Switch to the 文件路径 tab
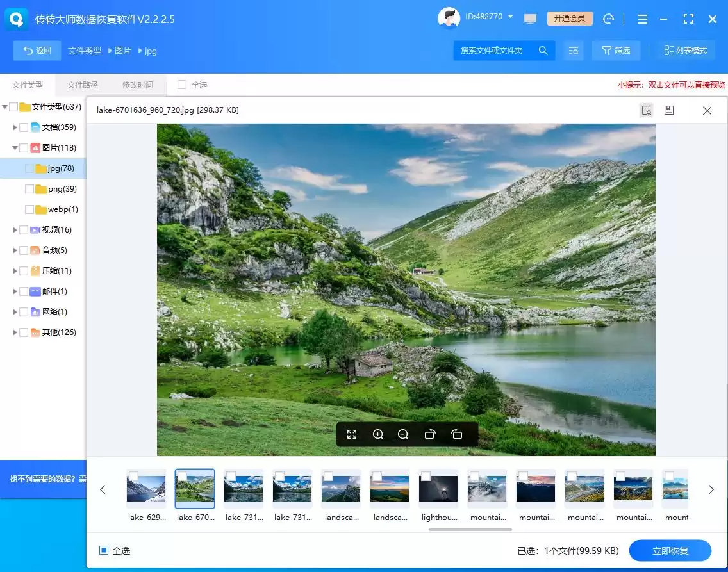 point(83,85)
